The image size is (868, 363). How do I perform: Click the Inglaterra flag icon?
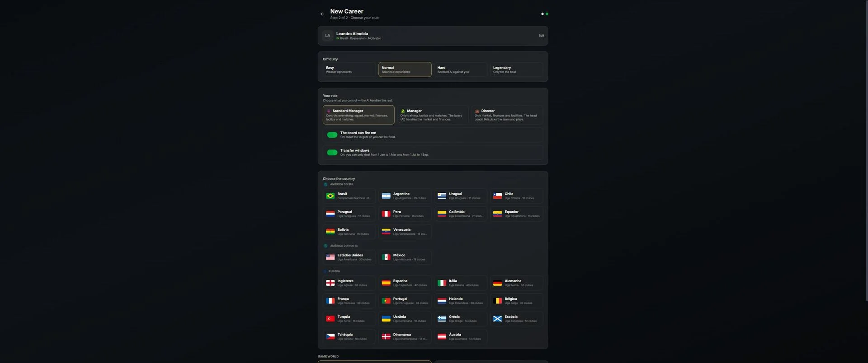coord(330,283)
